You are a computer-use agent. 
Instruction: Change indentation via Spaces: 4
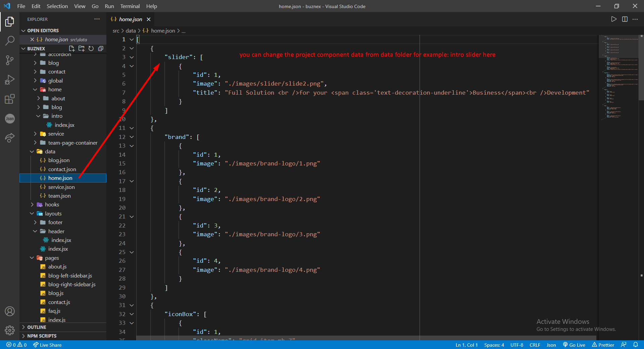(x=494, y=345)
